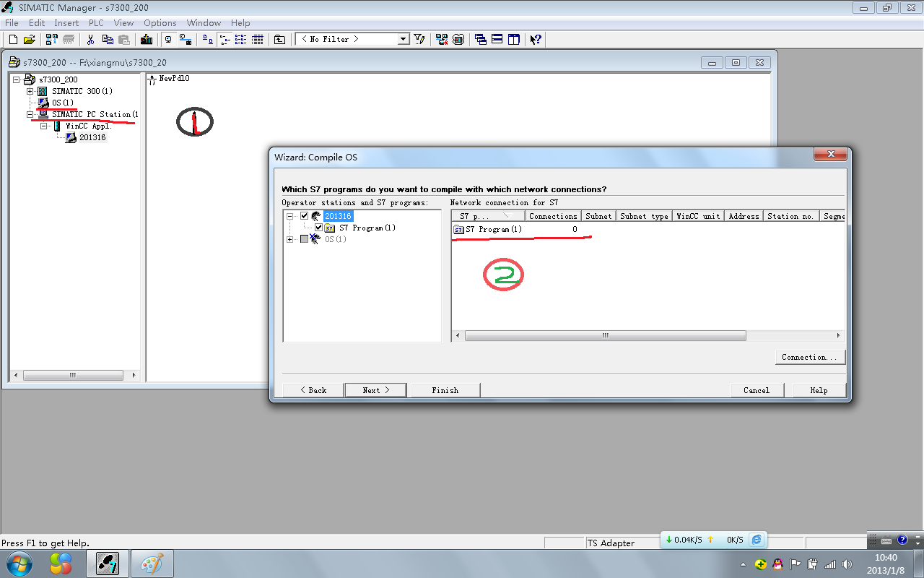924x578 pixels.
Task: Click the New project toolbar icon
Action: coord(13,39)
